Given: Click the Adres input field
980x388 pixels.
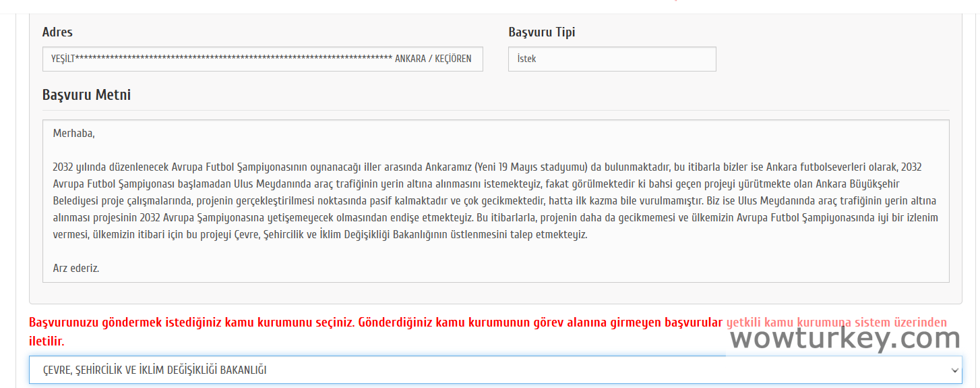Looking at the screenshot, I should 262,59.
